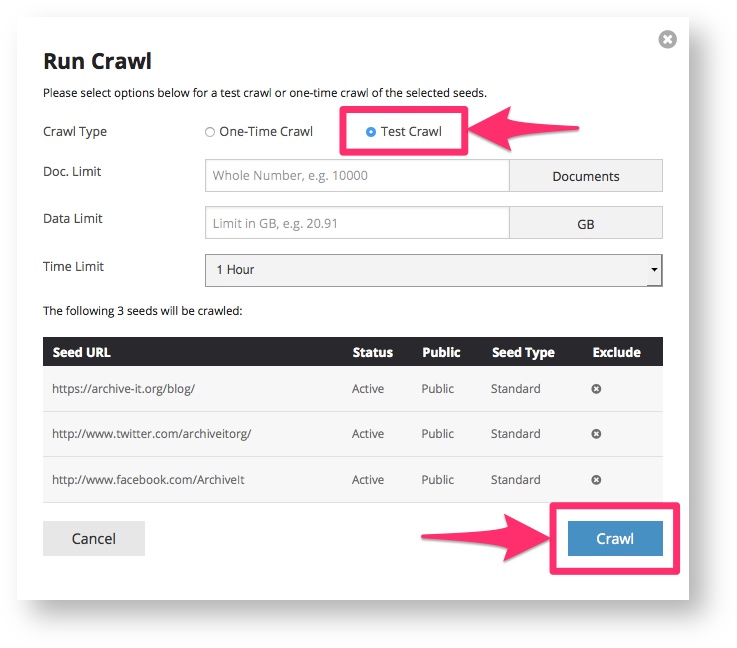The image size is (737, 648).
Task: Select the One-Time Crawl radio option
Action: coord(210,132)
